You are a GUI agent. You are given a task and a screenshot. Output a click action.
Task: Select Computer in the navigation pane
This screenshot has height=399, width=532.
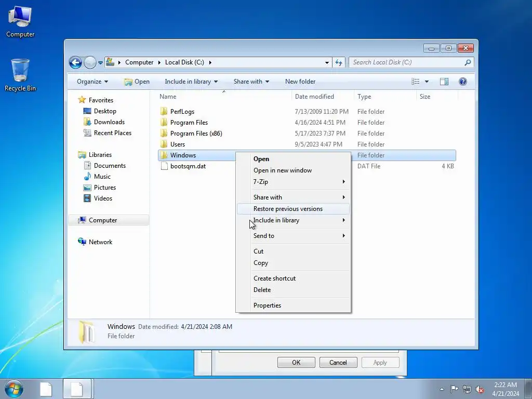(x=109, y=220)
